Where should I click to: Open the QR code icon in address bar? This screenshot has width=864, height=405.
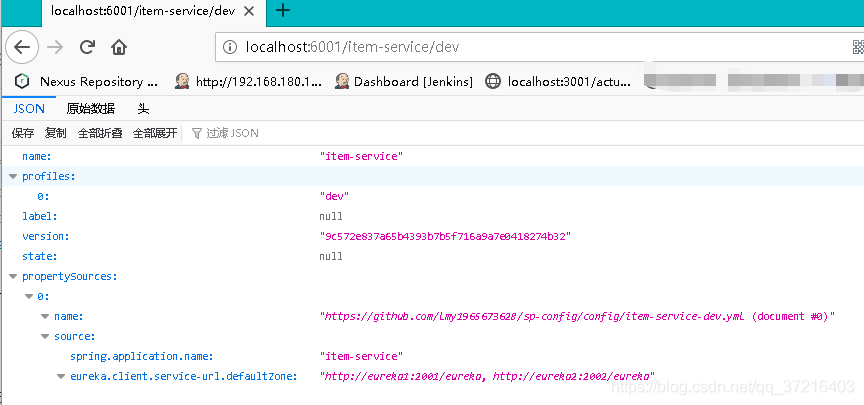coord(858,47)
